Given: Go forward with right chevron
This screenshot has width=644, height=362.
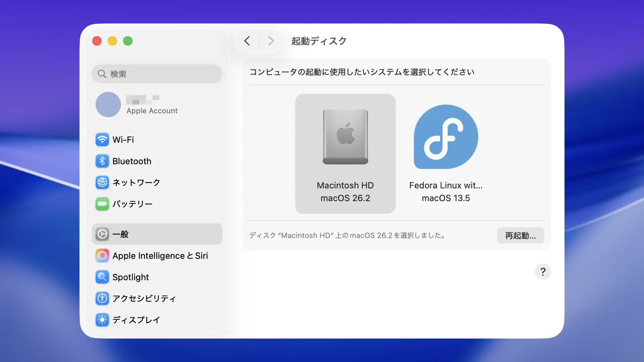Looking at the screenshot, I should coord(271,41).
